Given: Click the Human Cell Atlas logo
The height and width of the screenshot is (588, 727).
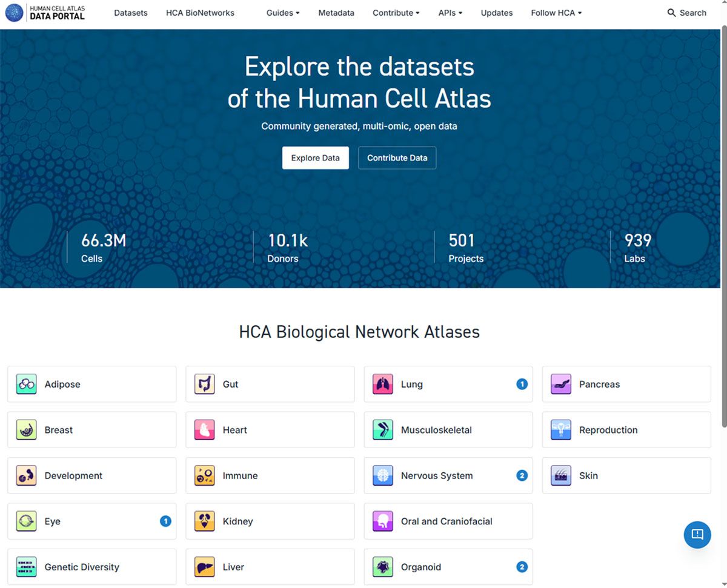Looking at the screenshot, I should pyautogui.click(x=45, y=13).
